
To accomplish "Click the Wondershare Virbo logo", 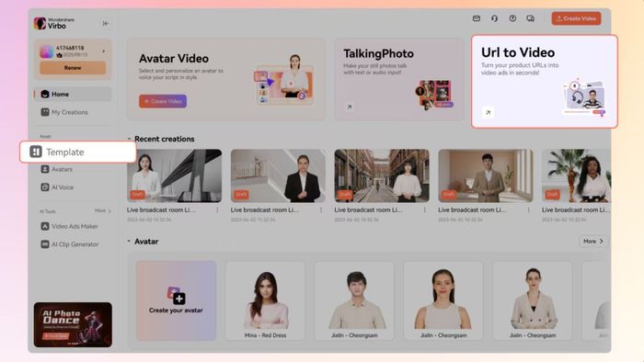I will 54,23.
